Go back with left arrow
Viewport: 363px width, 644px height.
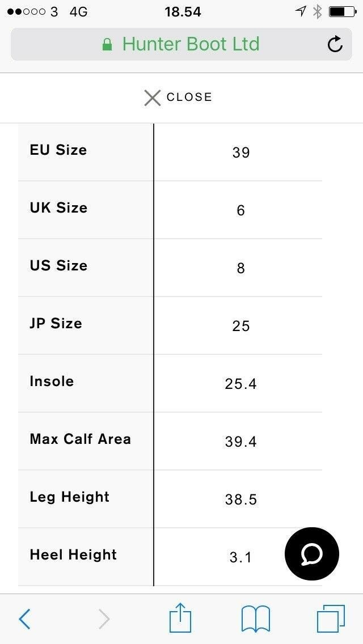click(25, 619)
